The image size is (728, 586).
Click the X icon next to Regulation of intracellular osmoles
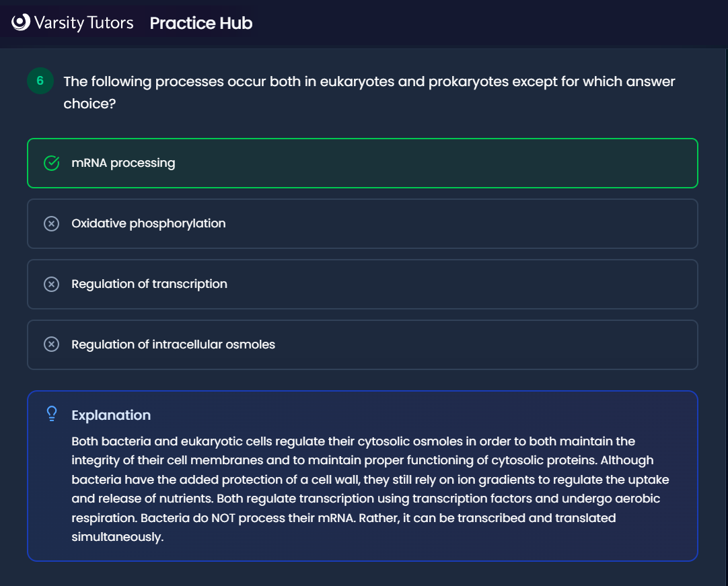click(51, 344)
